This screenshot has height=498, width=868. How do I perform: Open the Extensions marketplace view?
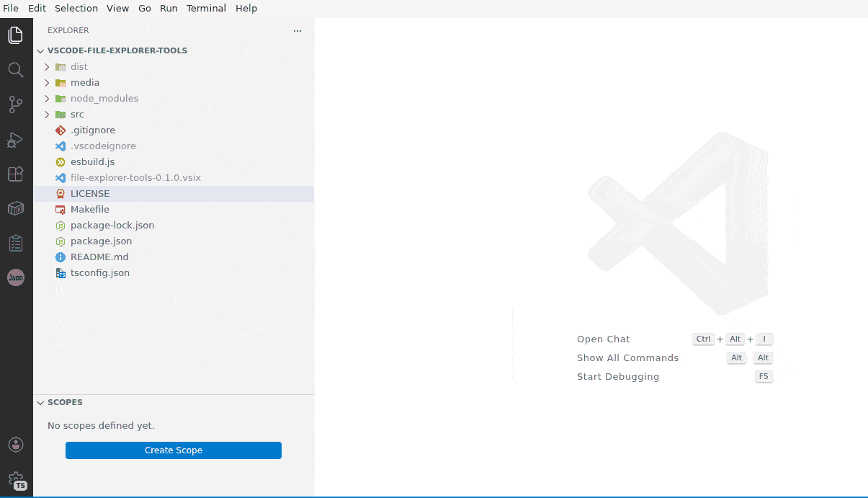click(16, 174)
